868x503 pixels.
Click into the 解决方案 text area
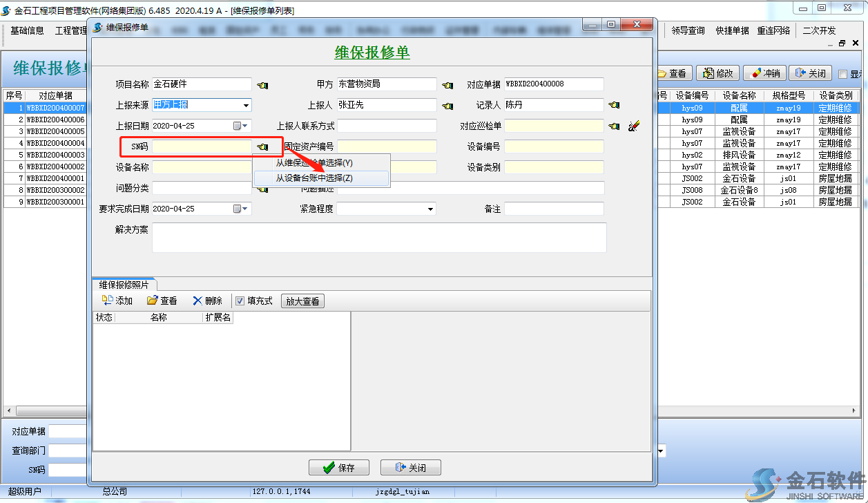click(x=378, y=238)
